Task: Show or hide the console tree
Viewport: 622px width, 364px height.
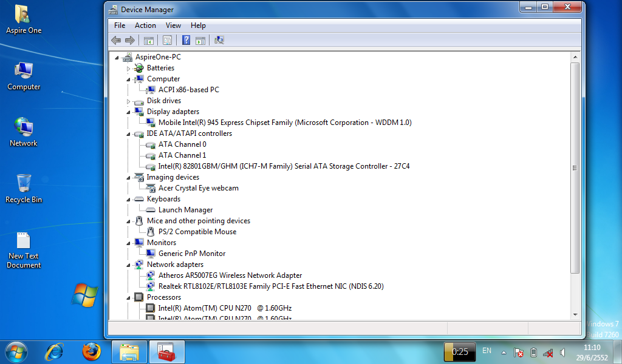Action: tap(149, 40)
